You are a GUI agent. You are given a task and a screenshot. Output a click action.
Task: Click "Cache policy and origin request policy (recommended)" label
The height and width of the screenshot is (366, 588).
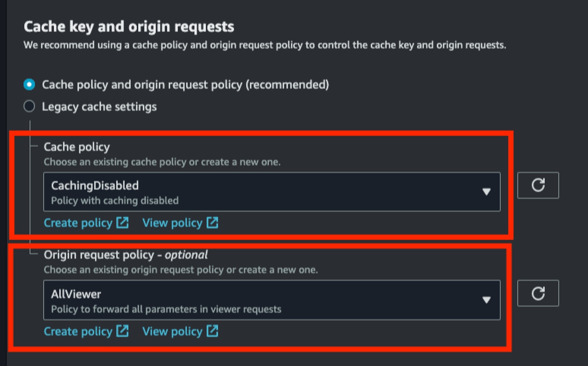[185, 84]
